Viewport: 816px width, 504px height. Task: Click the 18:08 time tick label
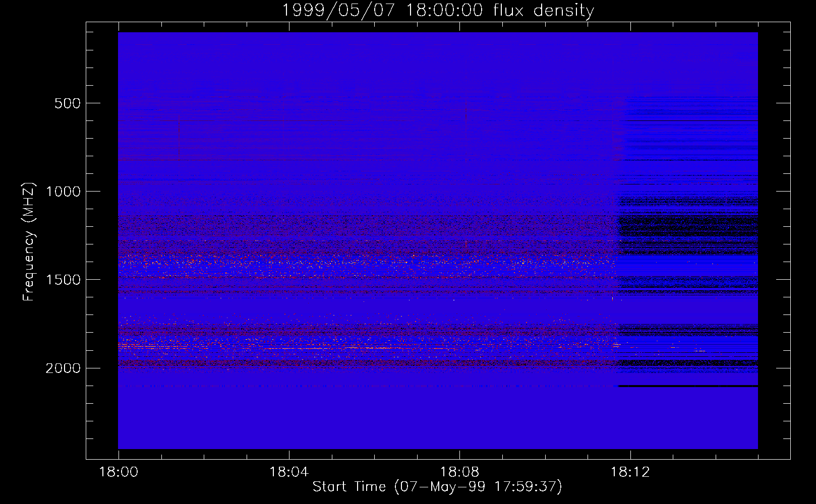point(459,472)
